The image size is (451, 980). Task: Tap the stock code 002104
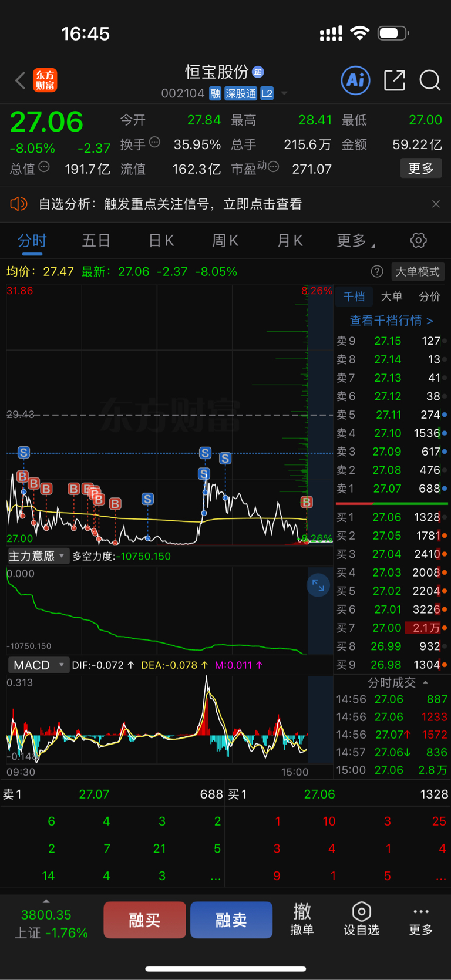(x=183, y=93)
